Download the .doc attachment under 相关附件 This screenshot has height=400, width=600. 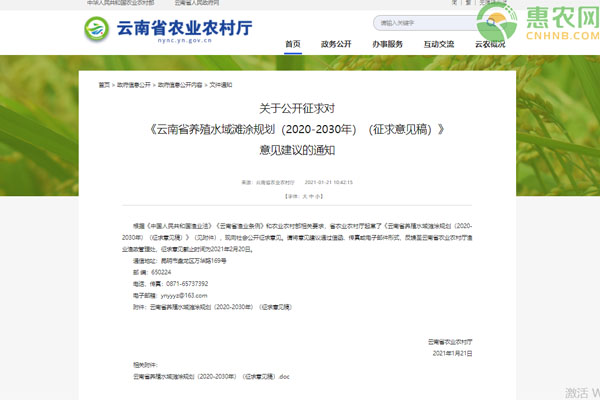click(211, 377)
